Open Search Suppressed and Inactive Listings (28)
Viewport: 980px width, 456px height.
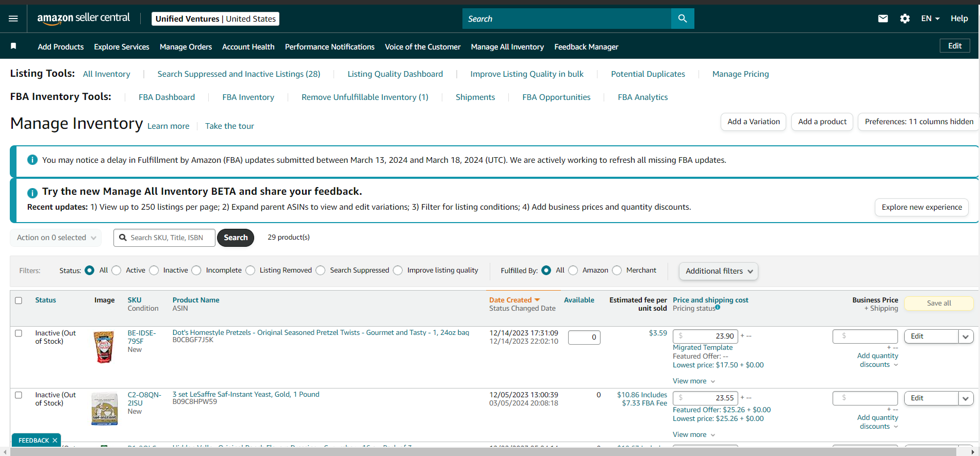239,74
